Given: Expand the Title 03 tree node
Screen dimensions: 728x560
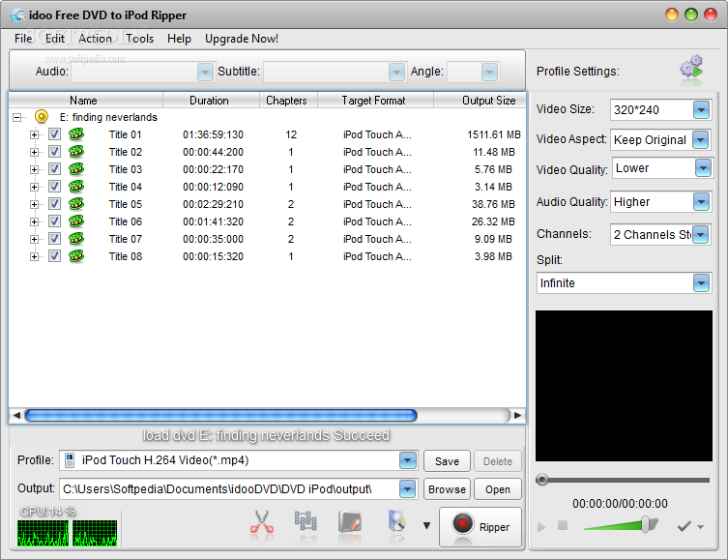Looking at the screenshot, I should point(34,169).
